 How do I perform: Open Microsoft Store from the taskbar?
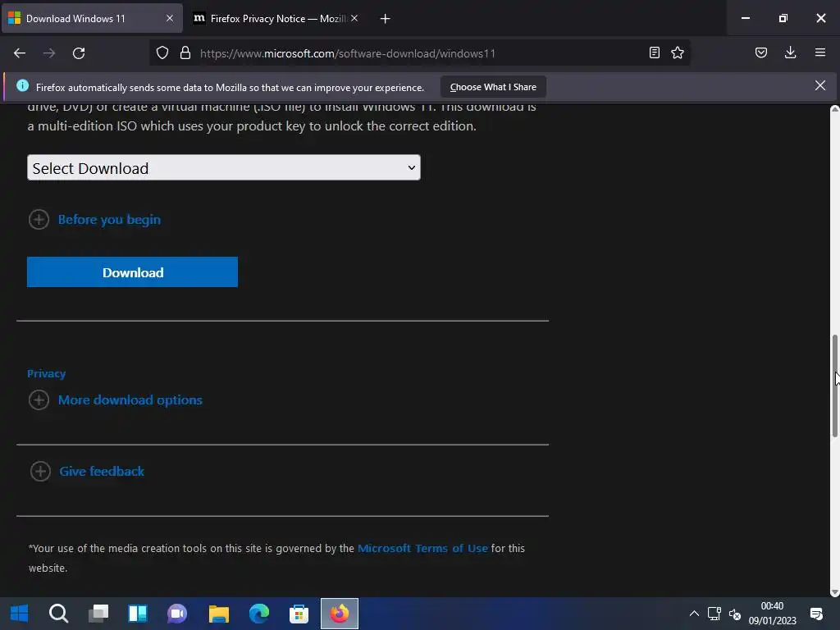[x=299, y=614]
